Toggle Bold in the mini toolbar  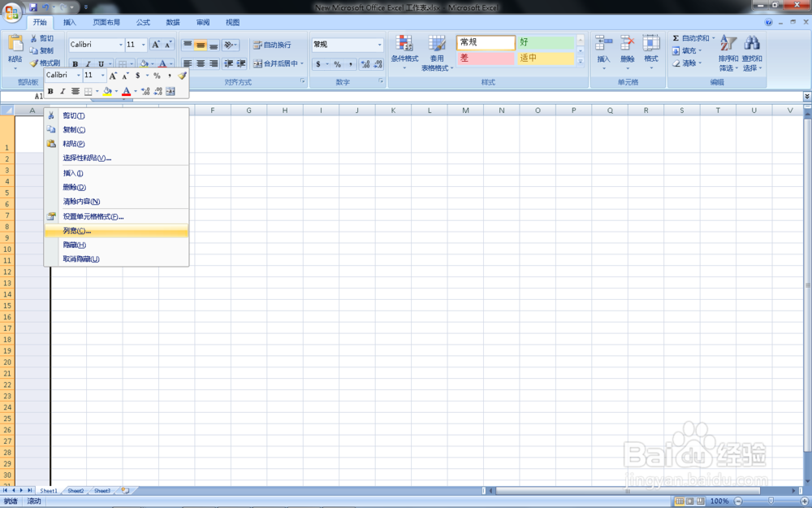tap(50, 91)
